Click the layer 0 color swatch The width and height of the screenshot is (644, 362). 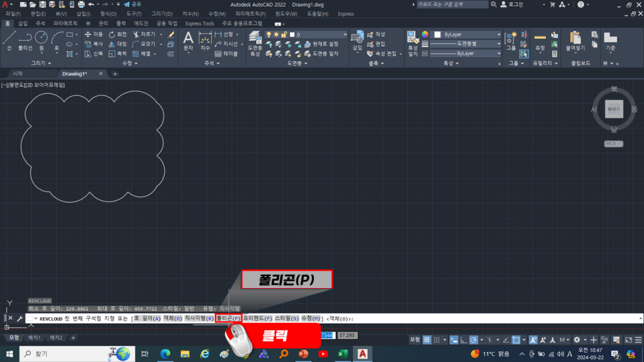pyautogui.click(x=292, y=35)
